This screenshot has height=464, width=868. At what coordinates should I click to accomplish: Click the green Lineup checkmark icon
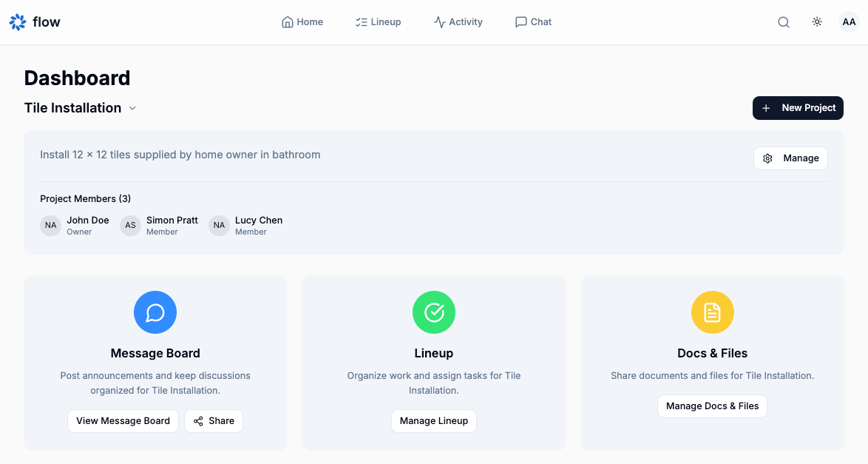(x=433, y=312)
